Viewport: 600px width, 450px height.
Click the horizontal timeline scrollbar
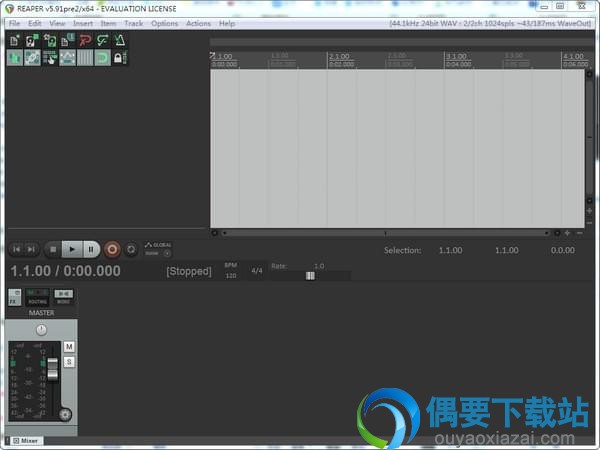[x=385, y=233]
